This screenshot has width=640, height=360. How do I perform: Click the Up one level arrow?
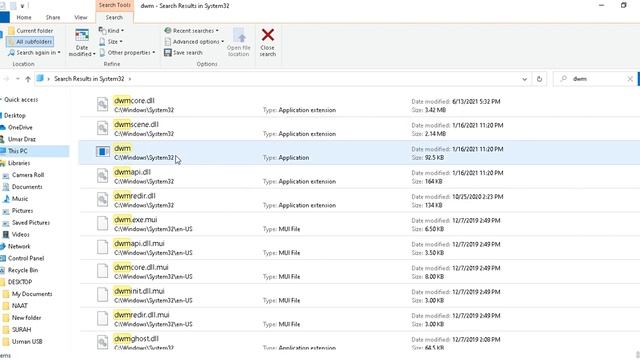coord(28,79)
